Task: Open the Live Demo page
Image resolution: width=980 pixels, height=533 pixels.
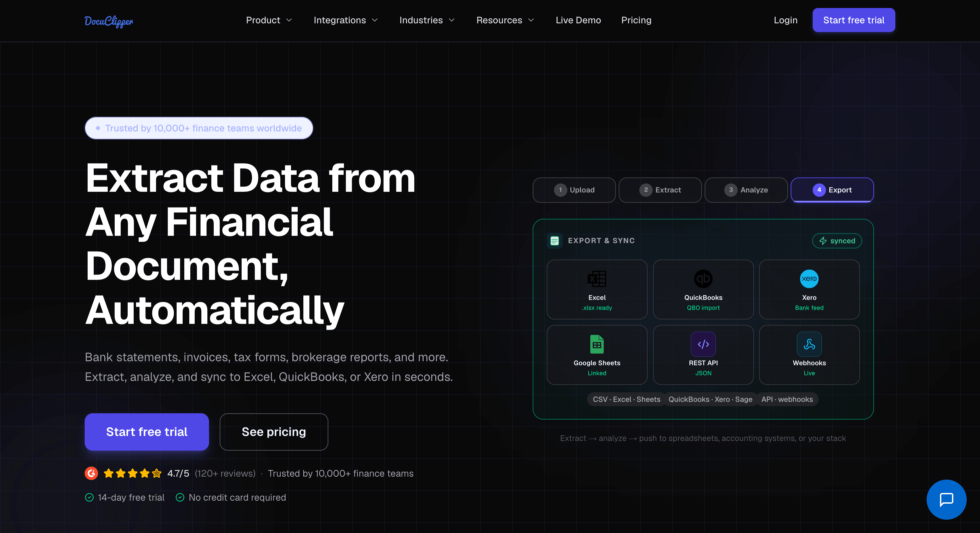Action: (578, 20)
